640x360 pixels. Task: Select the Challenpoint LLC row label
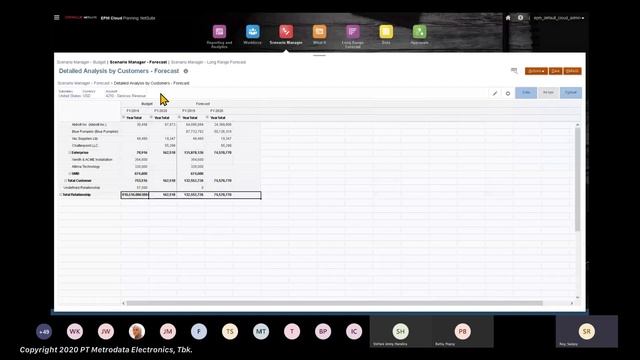click(85, 146)
